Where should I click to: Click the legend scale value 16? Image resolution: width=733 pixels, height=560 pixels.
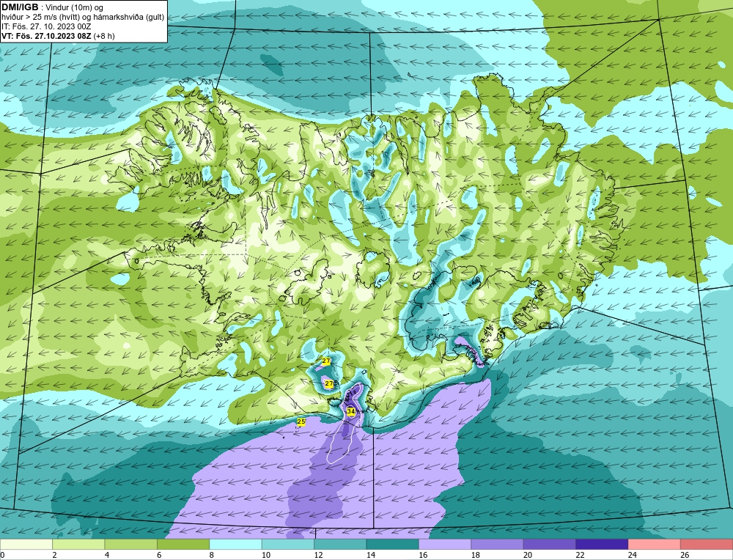423,555
